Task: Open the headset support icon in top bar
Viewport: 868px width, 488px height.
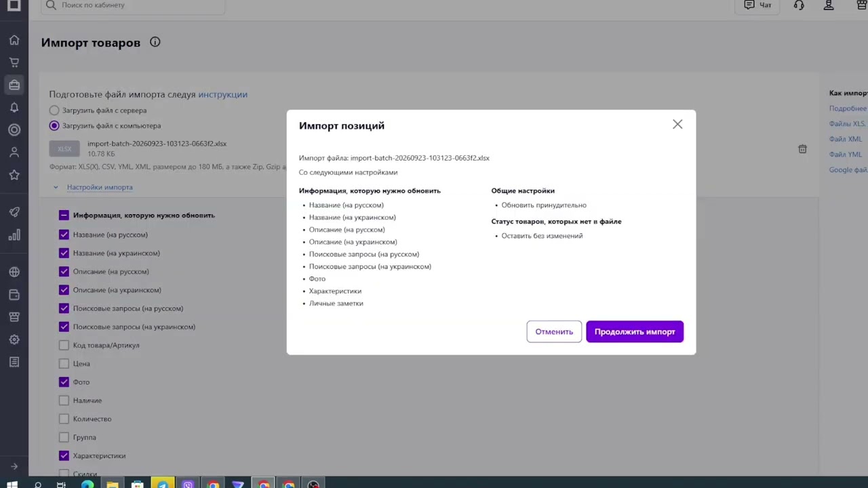Action: tap(799, 5)
